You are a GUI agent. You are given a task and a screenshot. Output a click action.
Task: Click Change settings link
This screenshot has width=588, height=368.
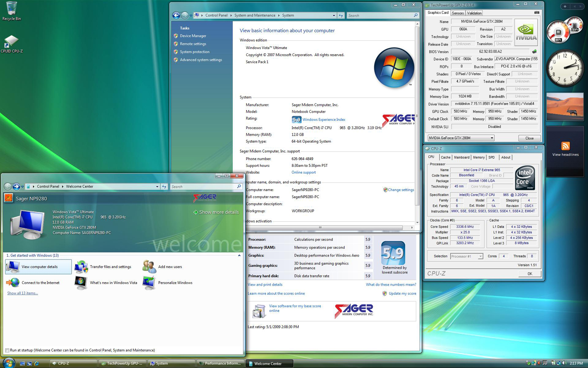pyautogui.click(x=401, y=190)
